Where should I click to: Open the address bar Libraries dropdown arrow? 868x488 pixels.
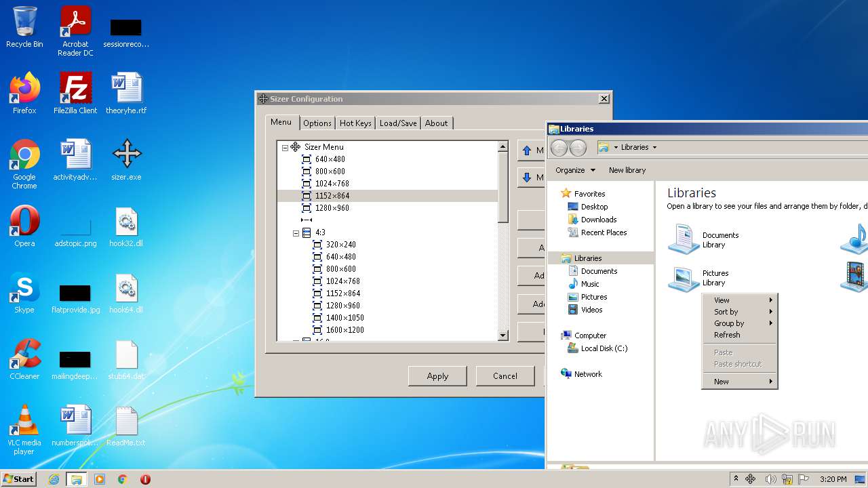[x=654, y=147]
